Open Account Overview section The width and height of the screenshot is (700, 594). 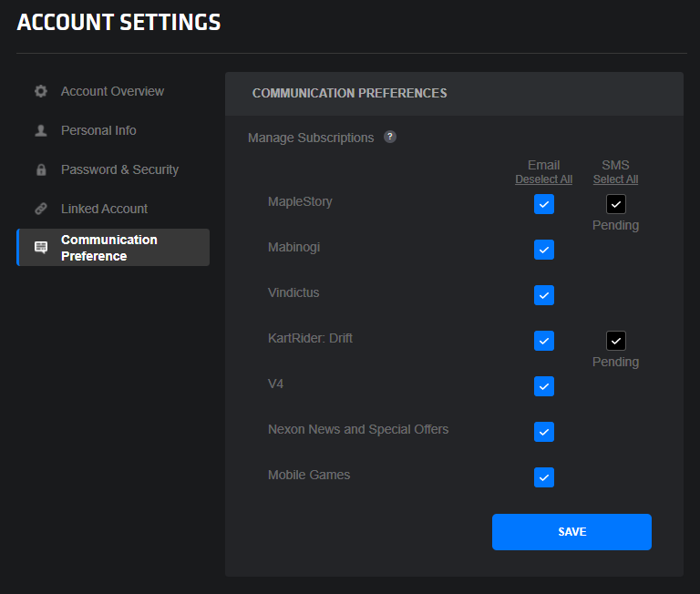(113, 91)
